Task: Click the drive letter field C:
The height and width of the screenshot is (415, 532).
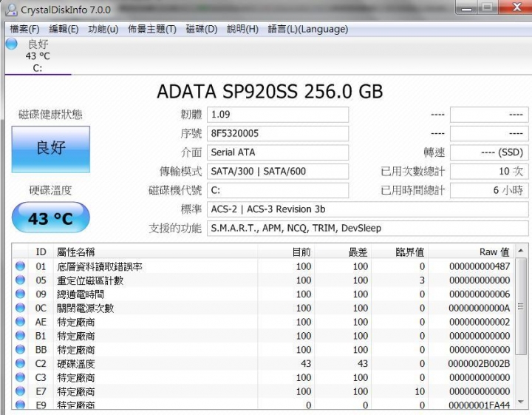Action: 278,190
